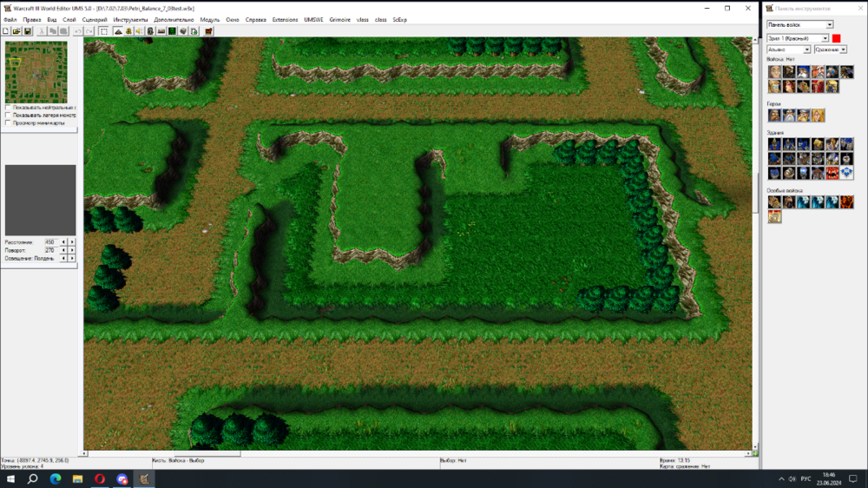Image resolution: width=868 pixels, height=488 pixels.
Task: Click the Save map toolbar icon
Action: (28, 31)
